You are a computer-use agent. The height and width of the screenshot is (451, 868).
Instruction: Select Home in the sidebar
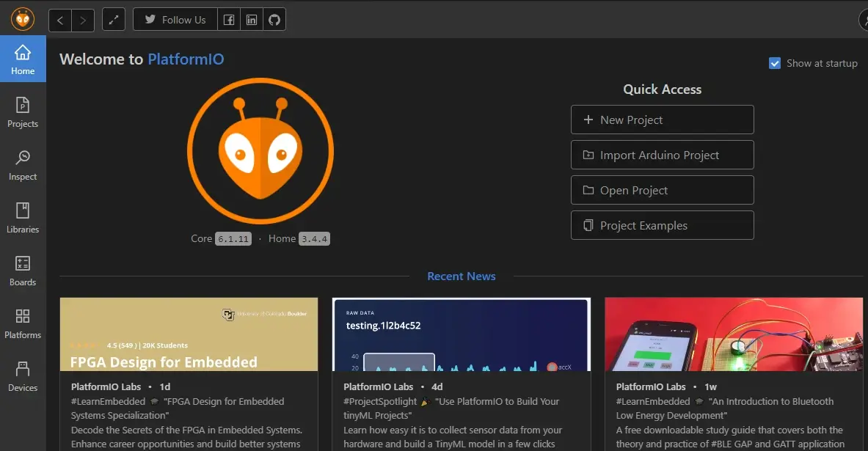[x=23, y=59]
